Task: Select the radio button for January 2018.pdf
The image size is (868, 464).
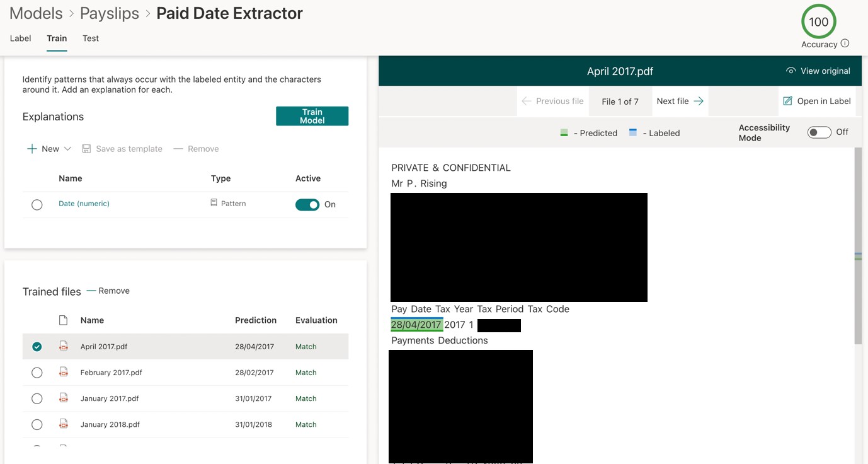Action: (x=37, y=424)
